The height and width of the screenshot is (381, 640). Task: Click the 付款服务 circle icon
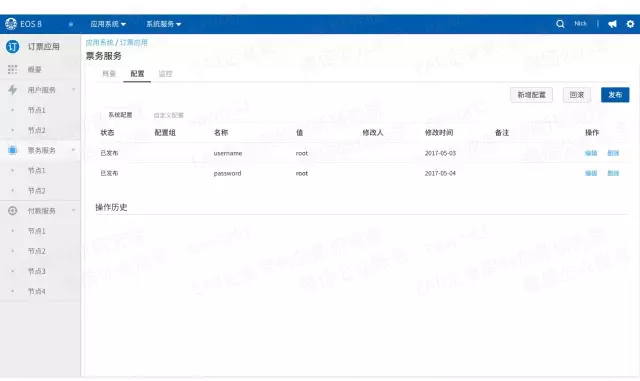point(13,211)
